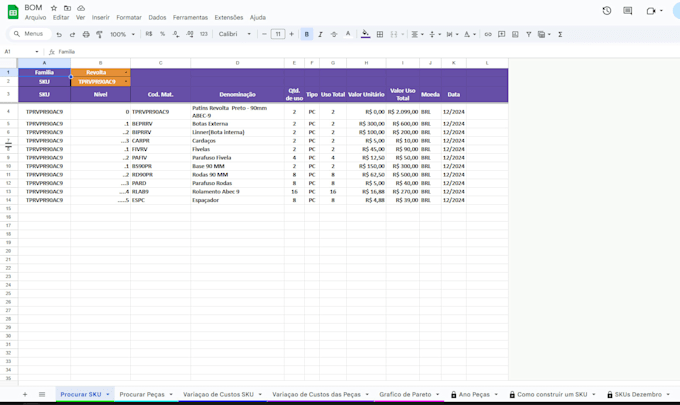Switch to the Procurar Peças tab
This screenshot has width=680, height=405.
(146, 394)
